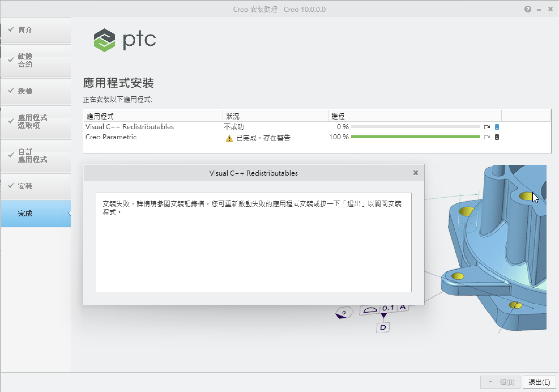Click the retry icon for Visual C++ Redistributables
Viewport: 559px width, 392px height.
coord(487,127)
